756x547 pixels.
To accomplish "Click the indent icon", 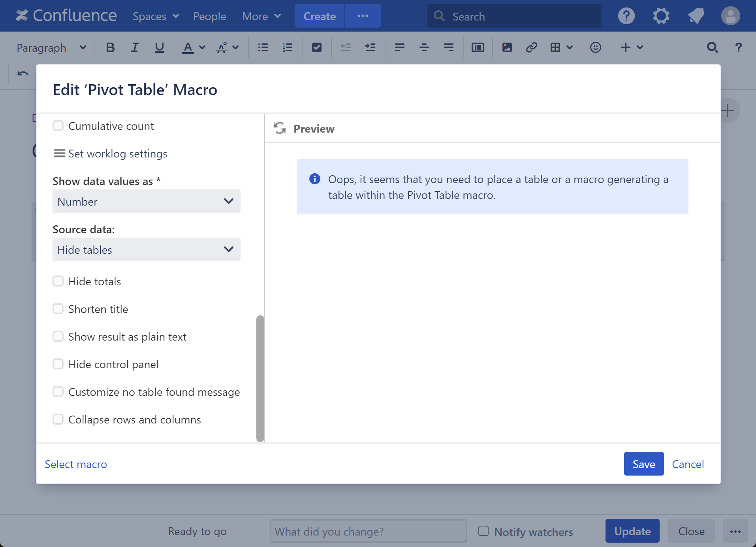I will point(370,48).
